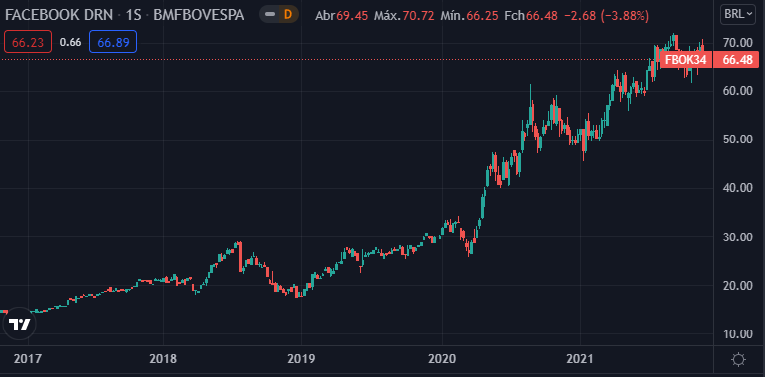Click the 2017 label on time axis

(28, 359)
